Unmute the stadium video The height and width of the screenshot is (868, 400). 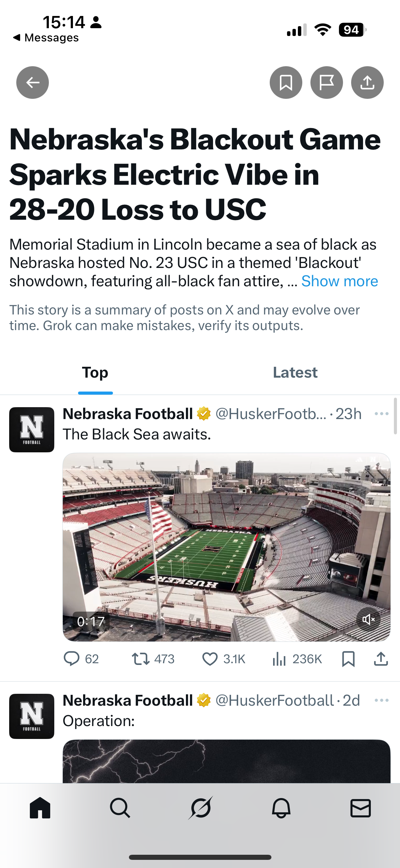(x=368, y=620)
